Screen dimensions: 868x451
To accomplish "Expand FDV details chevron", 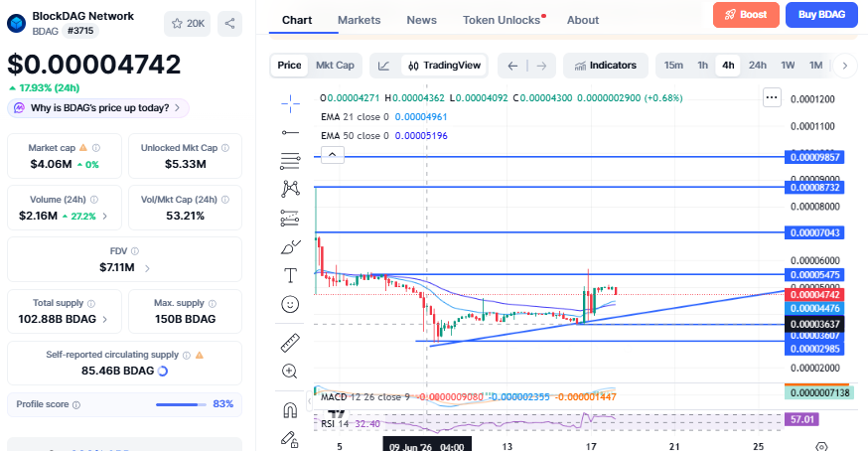I will click(147, 268).
